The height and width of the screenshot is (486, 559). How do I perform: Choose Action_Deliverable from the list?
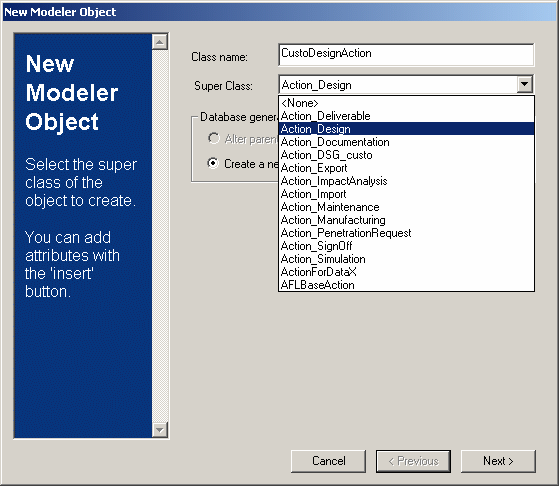406,116
